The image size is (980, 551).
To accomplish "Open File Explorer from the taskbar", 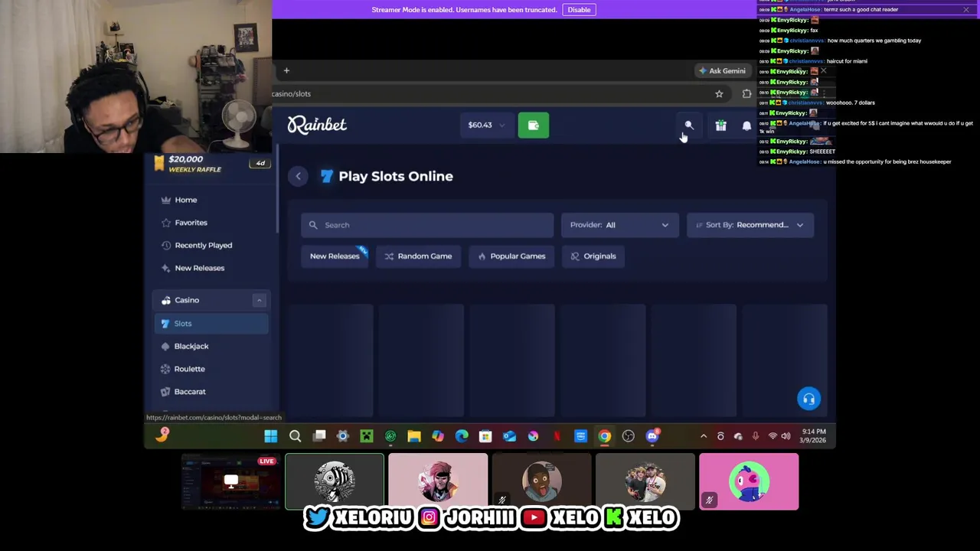I will point(414,436).
